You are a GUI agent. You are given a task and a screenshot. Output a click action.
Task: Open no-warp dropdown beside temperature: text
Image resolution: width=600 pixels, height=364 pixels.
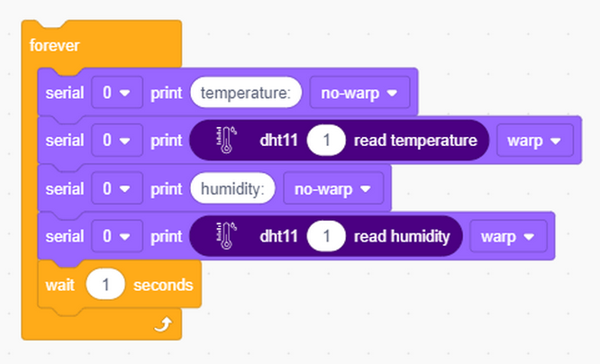(359, 93)
